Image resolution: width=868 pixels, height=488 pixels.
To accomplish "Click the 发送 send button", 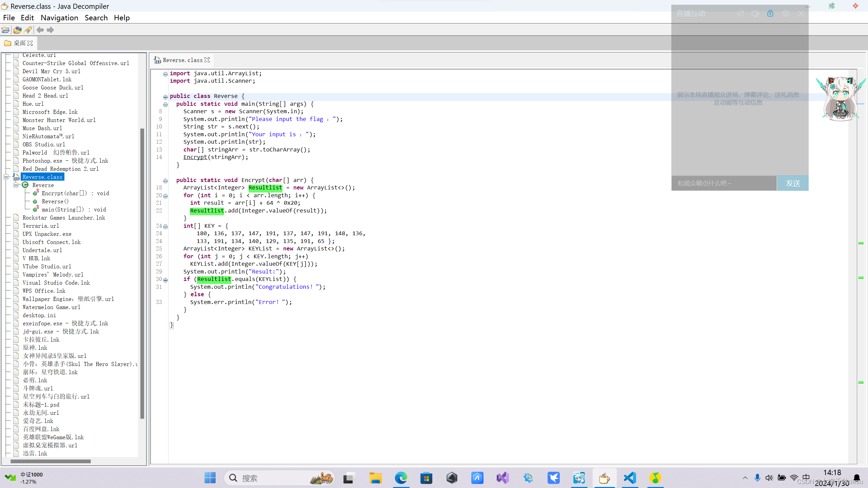I will 793,183.
